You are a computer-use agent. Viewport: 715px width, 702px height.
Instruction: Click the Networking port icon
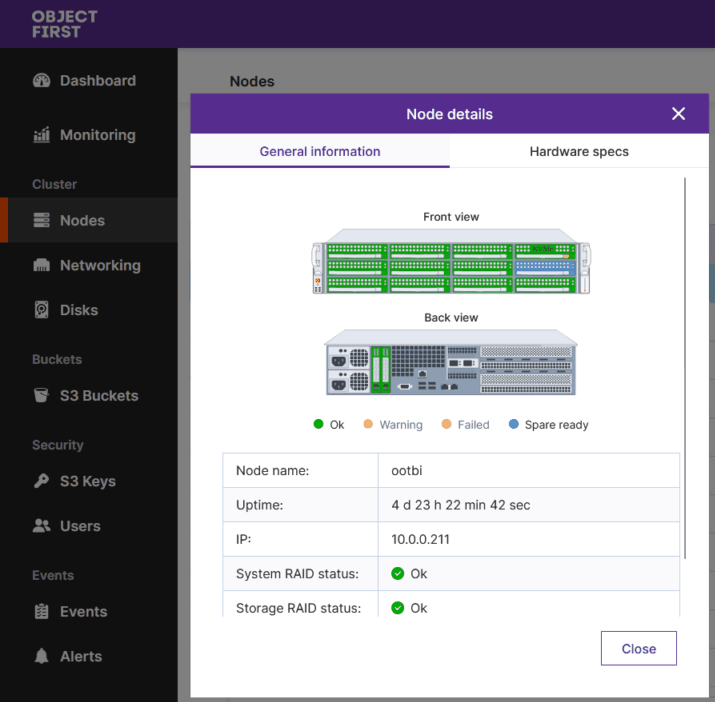[41, 265]
